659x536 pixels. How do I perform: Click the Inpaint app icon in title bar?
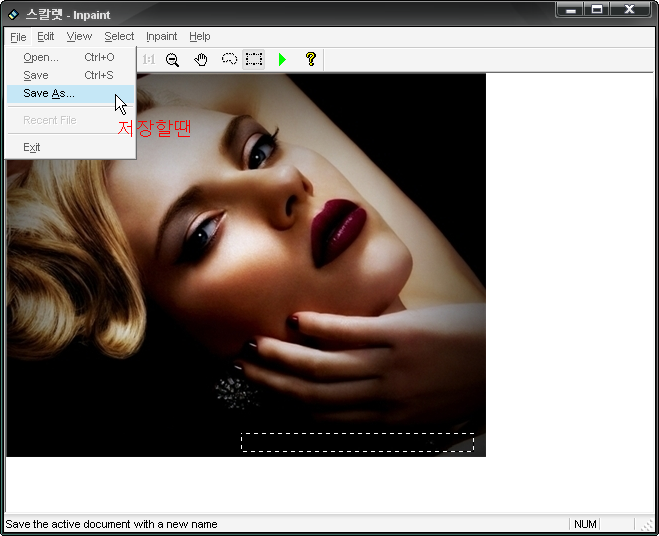(x=13, y=13)
